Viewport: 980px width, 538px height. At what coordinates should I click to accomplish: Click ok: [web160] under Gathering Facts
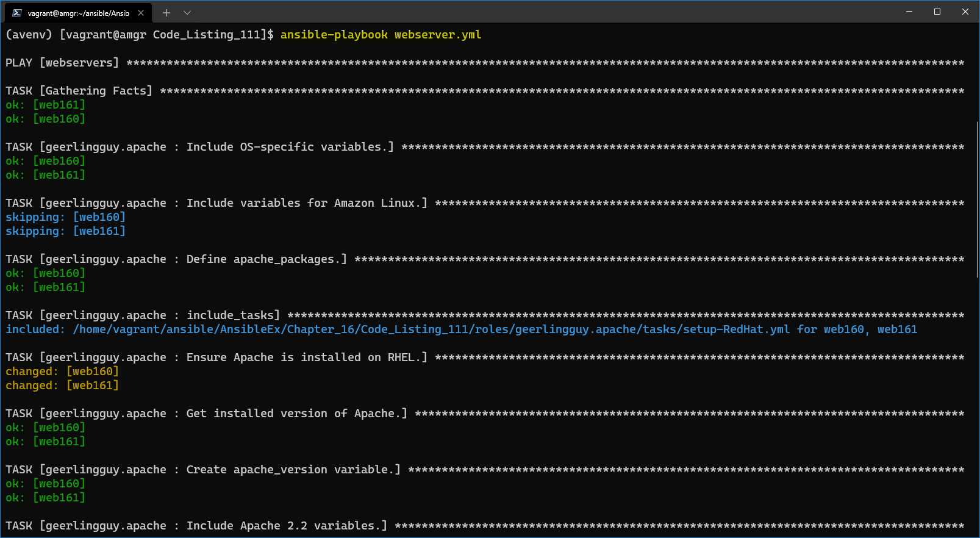click(46, 119)
